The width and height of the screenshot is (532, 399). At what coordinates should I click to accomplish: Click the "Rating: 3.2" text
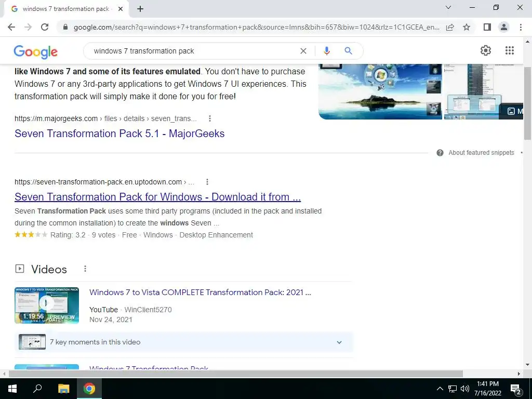(68, 235)
